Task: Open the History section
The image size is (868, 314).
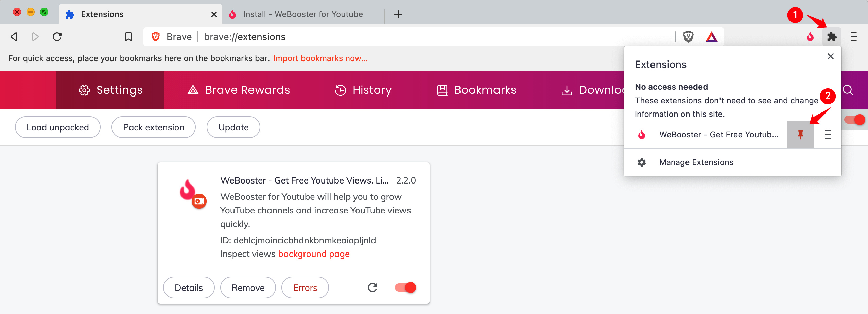Action: point(363,90)
